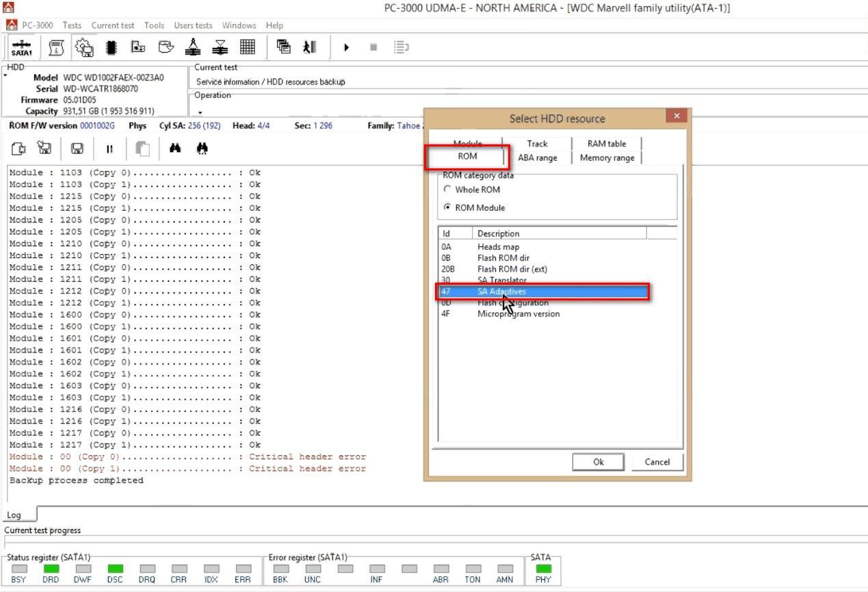Click the DRD status indicator

[x=51, y=569]
